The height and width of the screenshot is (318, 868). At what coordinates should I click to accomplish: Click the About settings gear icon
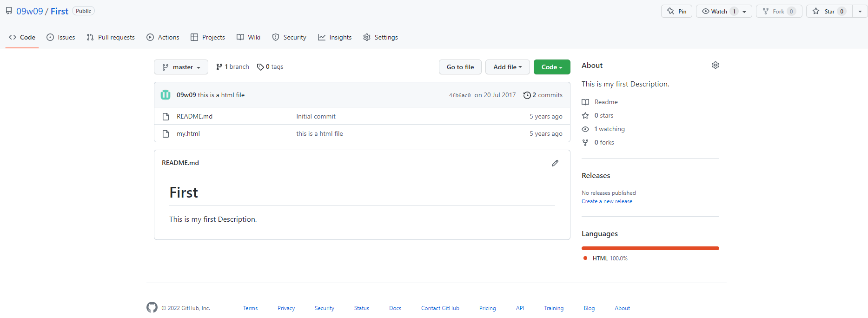click(x=716, y=65)
